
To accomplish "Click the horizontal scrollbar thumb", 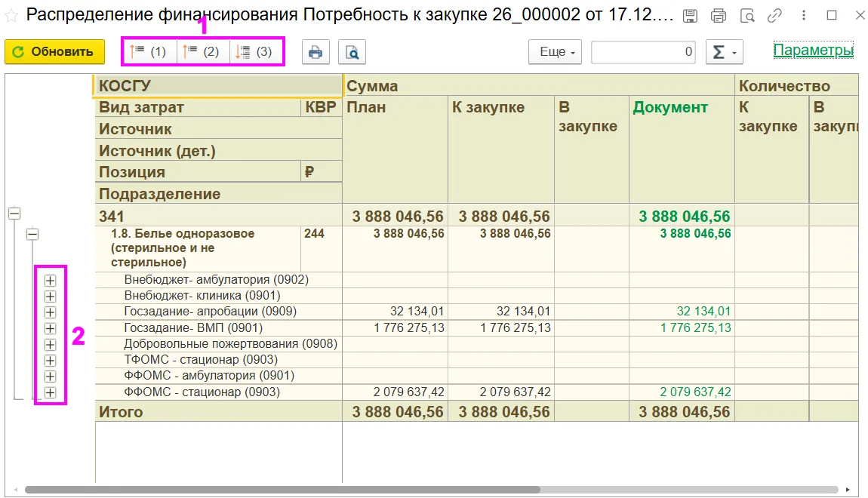I will [282, 490].
